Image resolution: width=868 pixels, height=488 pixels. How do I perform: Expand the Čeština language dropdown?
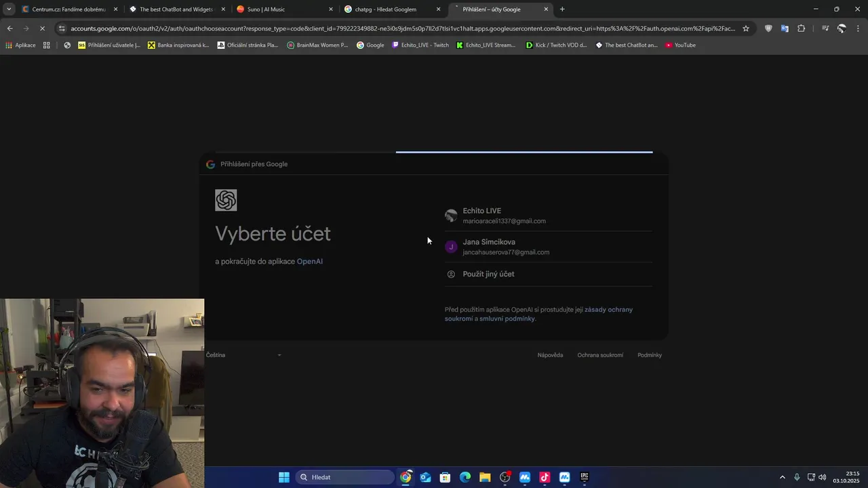click(243, 355)
